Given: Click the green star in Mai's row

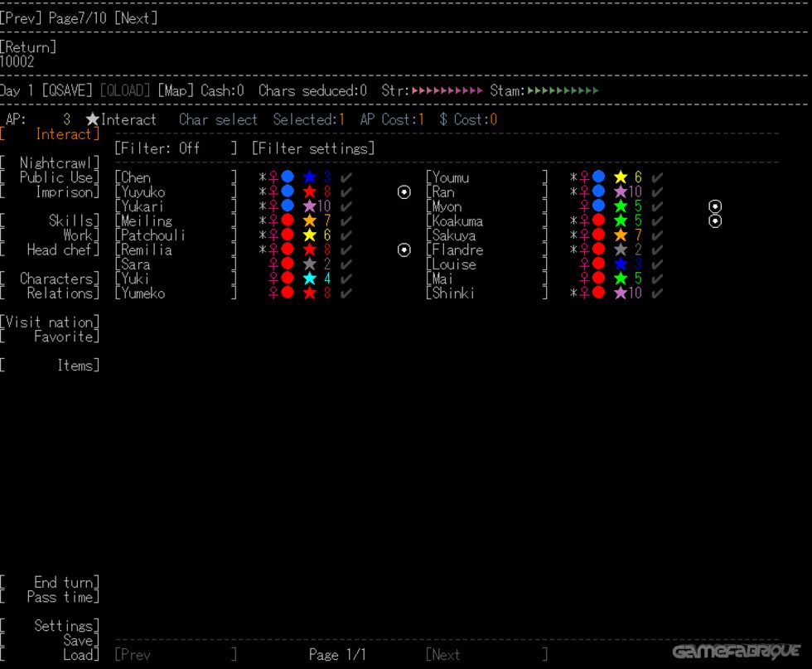Looking at the screenshot, I should (621, 279).
